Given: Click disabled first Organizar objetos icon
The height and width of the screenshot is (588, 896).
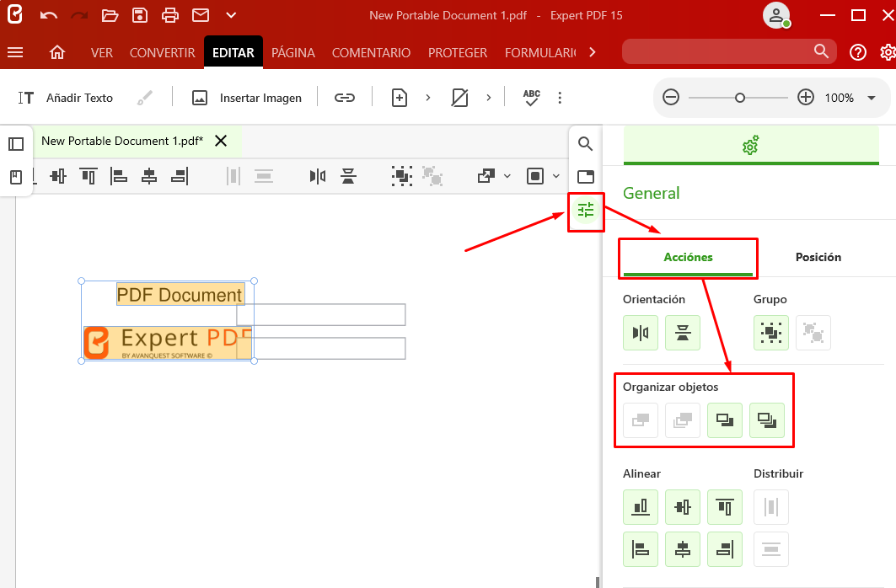Looking at the screenshot, I should coord(641,420).
